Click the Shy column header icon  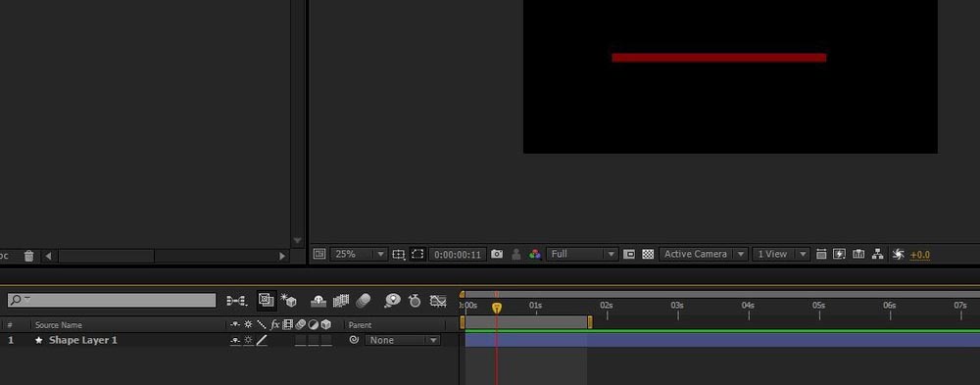235,324
